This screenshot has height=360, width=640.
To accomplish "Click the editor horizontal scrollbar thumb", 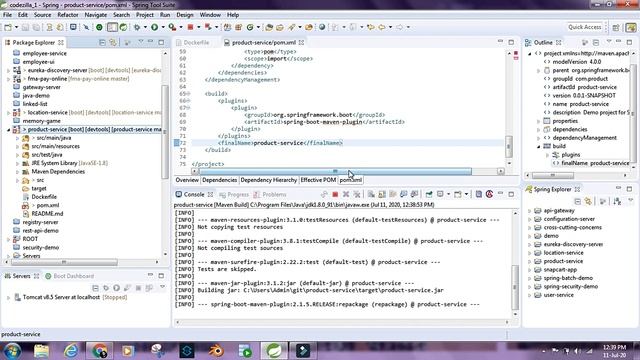I will 335,171.
